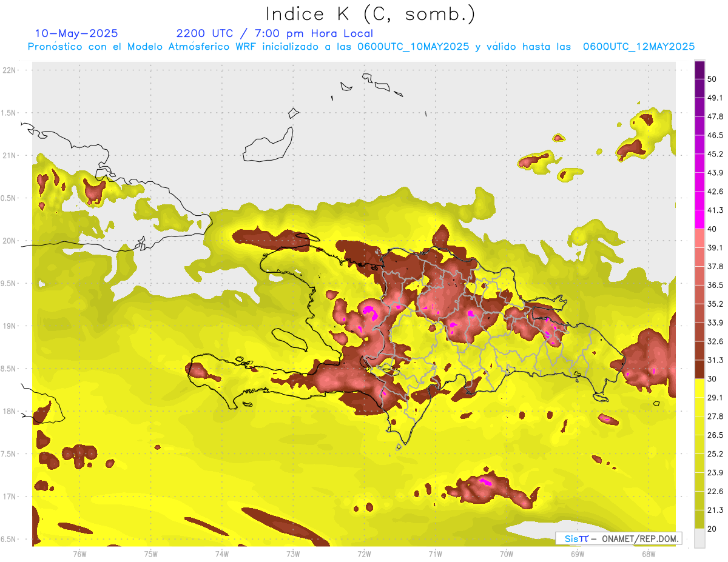Select the 8.5N latitude axis label

tap(10, 369)
